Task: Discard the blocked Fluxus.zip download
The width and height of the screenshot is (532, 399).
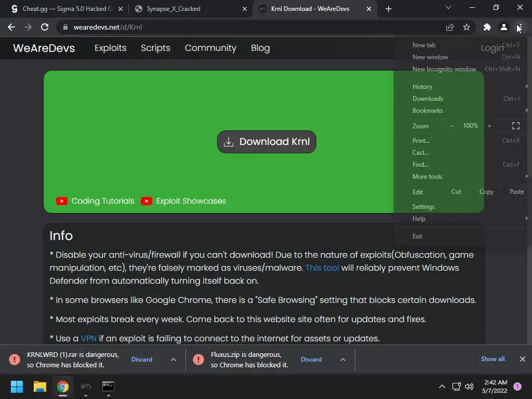Action: coord(311,360)
